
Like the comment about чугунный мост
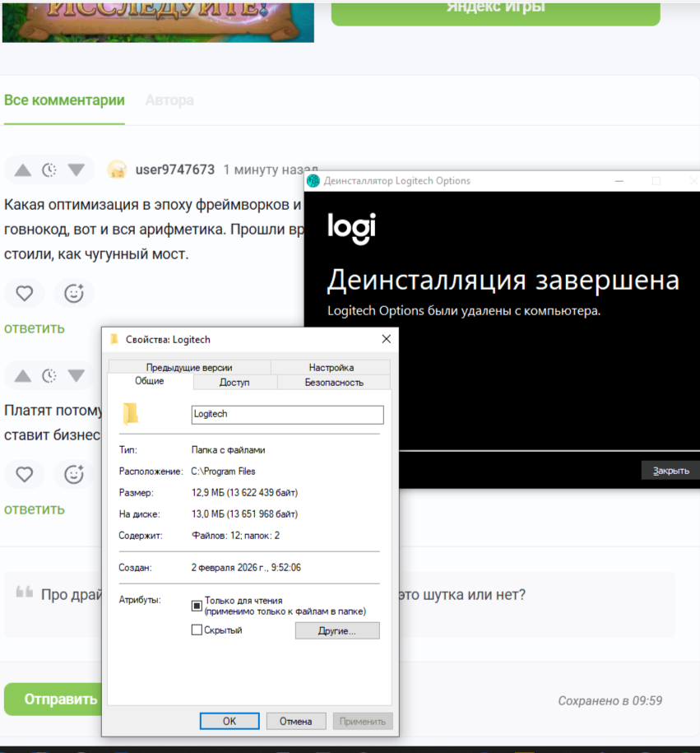point(25,294)
